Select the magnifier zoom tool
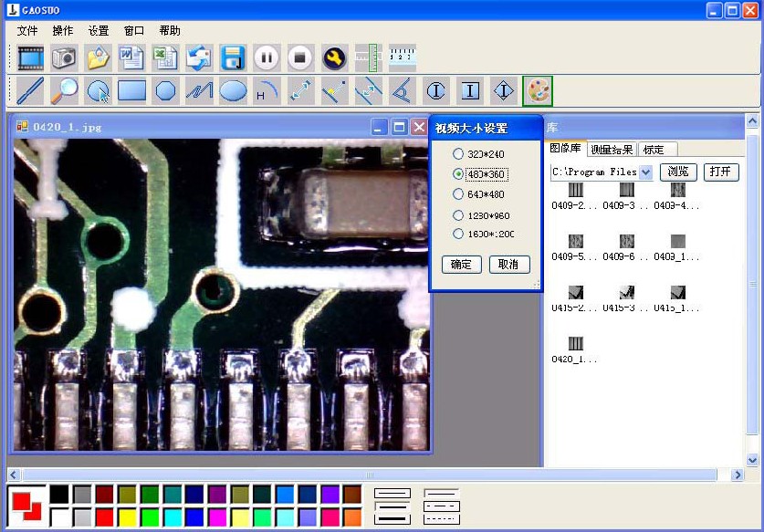The width and height of the screenshot is (764, 532). (x=64, y=90)
